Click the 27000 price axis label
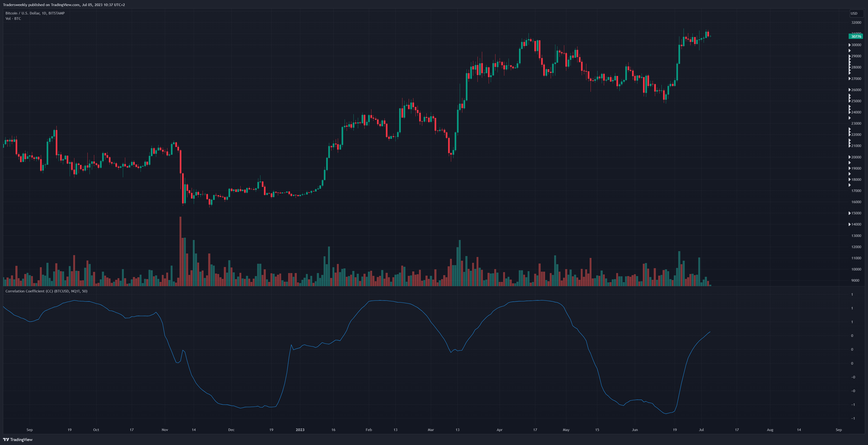The image size is (868, 445). pos(856,79)
